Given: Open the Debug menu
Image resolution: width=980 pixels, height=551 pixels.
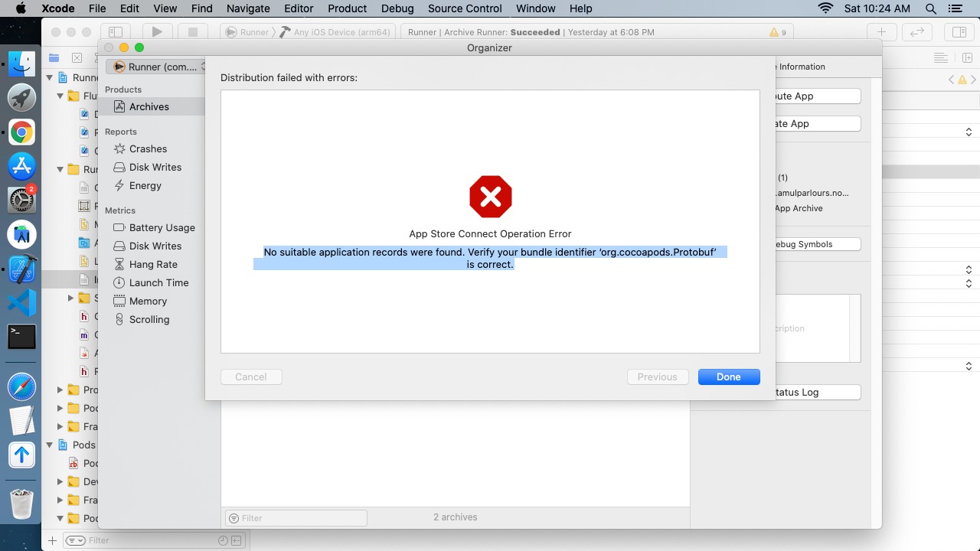Looking at the screenshot, I should (397, 8).
